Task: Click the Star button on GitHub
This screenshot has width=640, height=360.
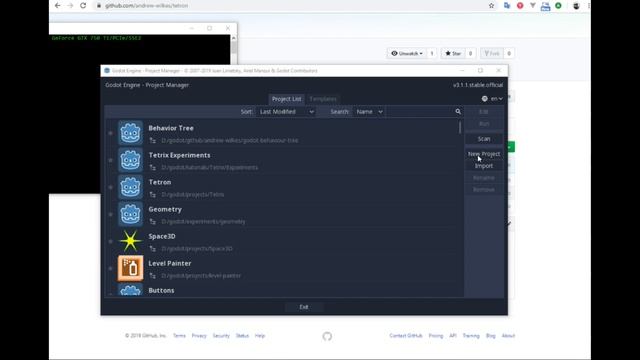Action: 453,53
